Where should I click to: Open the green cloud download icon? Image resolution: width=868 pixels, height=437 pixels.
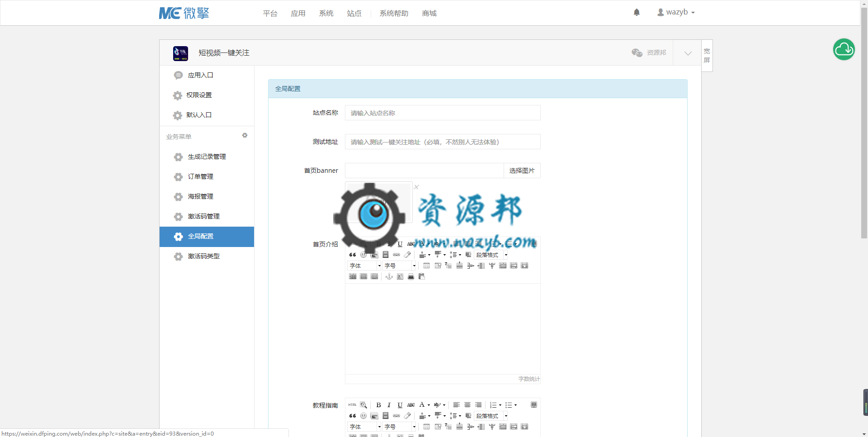(844, 49)
